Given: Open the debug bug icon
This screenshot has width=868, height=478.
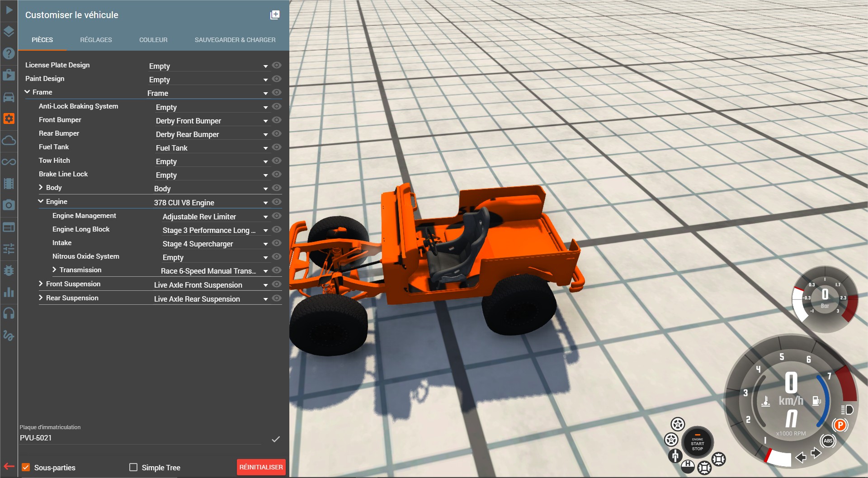Looking at the screenshot, I should (9, 270).
